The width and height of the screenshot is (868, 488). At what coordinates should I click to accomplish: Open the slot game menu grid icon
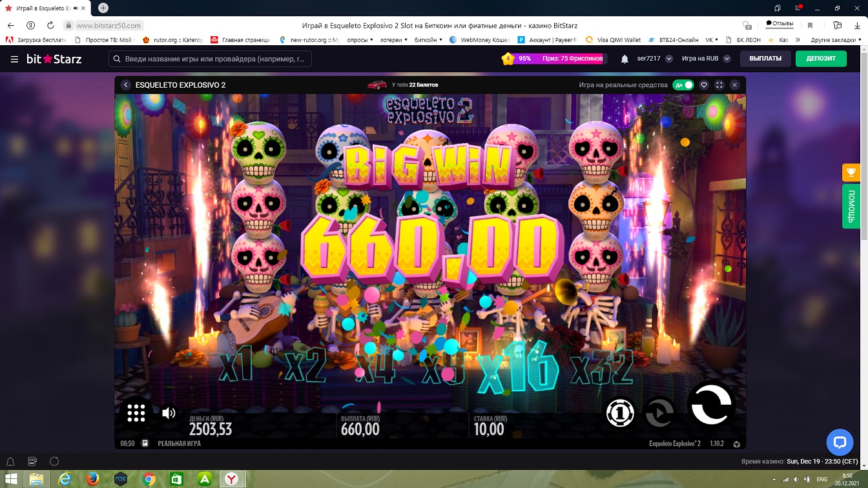(136, 413)
